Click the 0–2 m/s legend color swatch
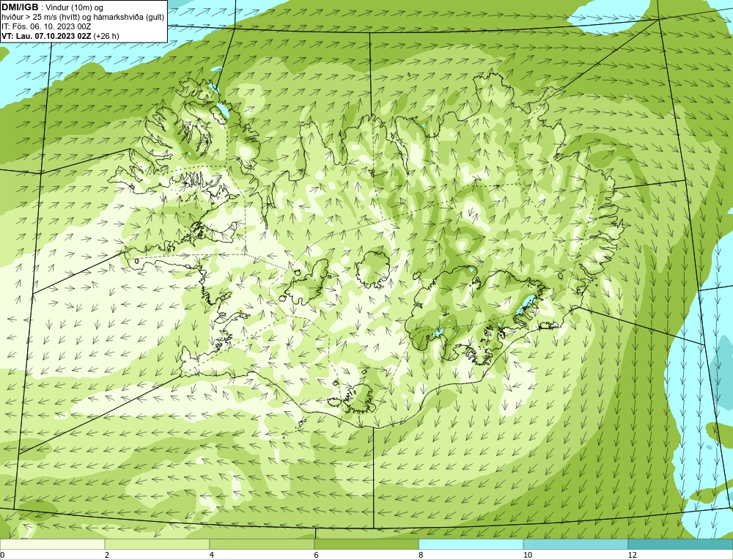 [x=52, y=545]
